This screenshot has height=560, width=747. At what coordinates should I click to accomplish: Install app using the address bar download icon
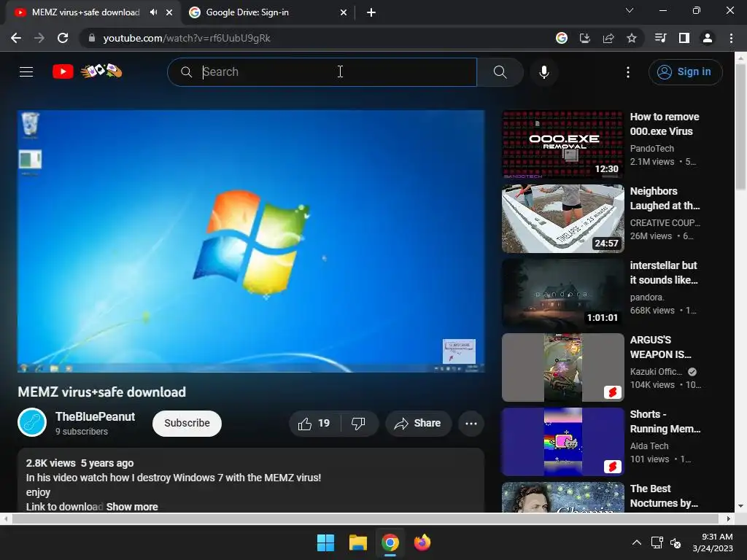click(585, 38)
